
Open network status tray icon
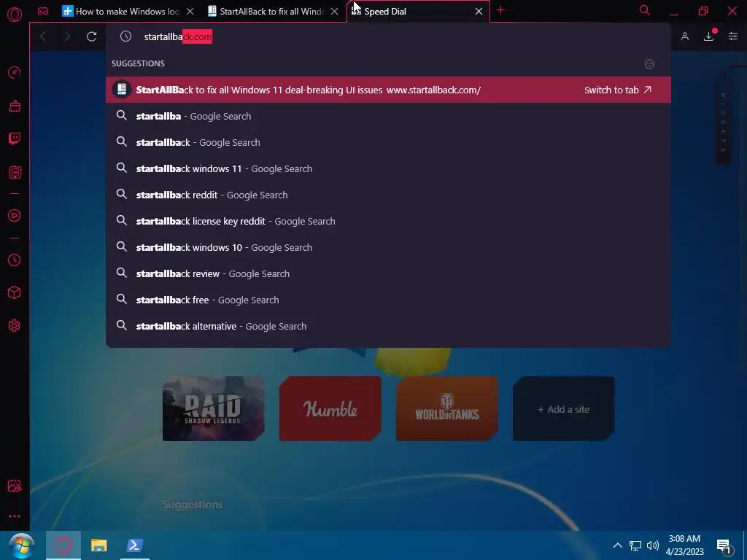point(635,545)
